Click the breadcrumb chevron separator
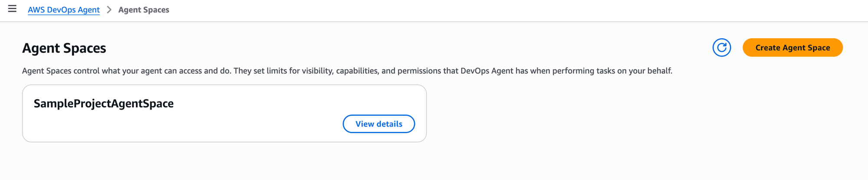 (x=109, y=10)
